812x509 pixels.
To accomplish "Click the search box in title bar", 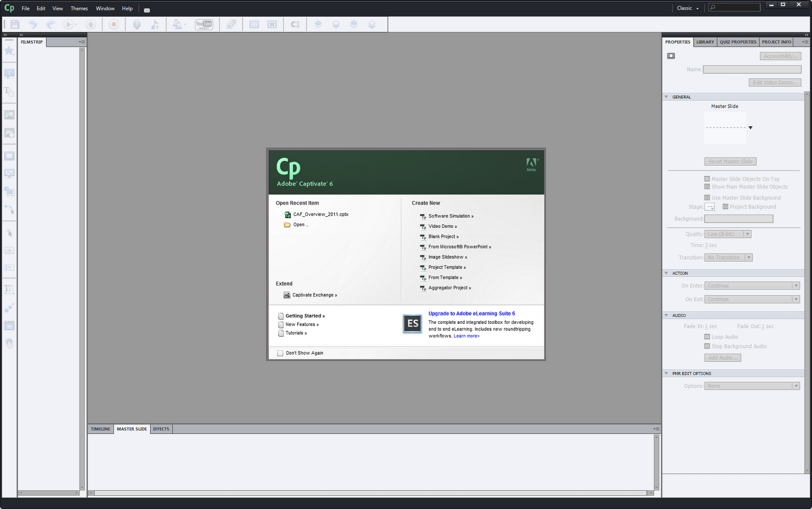I will [x=734, y=8].
